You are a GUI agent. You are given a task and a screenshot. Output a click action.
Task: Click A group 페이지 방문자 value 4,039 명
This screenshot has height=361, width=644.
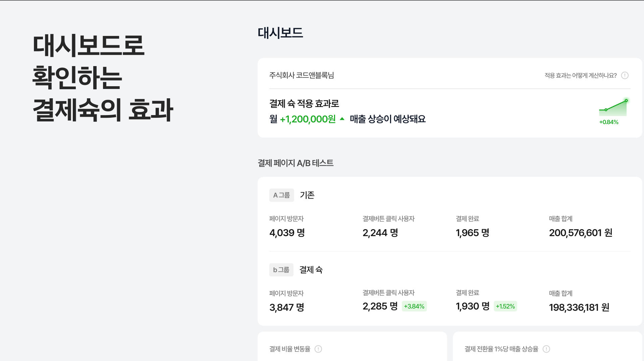point(287,233)
